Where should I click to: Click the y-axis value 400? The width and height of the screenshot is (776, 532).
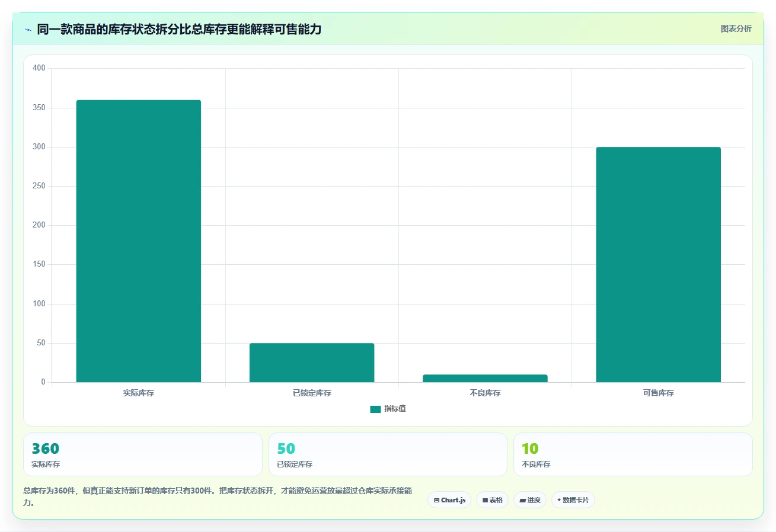(x=39, y=68)
